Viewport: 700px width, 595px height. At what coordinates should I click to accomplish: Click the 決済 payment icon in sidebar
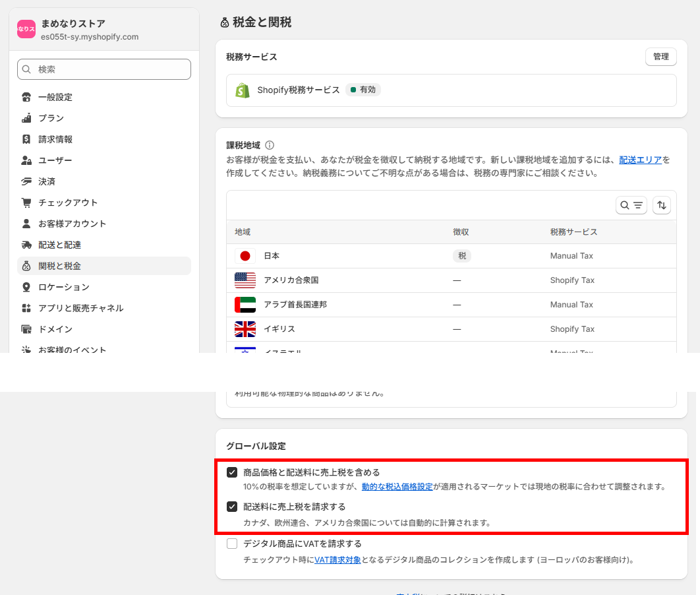(x=26, y=181)
